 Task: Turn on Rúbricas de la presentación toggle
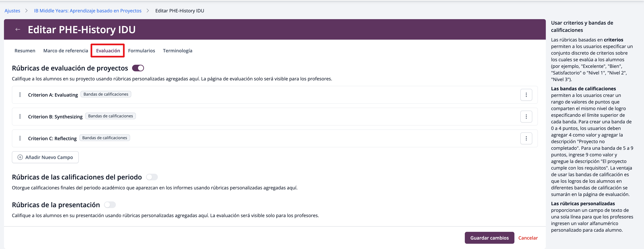[x=110, y=205]
